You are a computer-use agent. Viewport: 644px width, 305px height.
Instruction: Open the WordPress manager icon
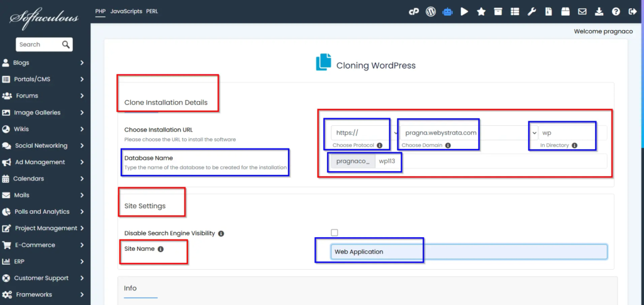pos(430,11)
